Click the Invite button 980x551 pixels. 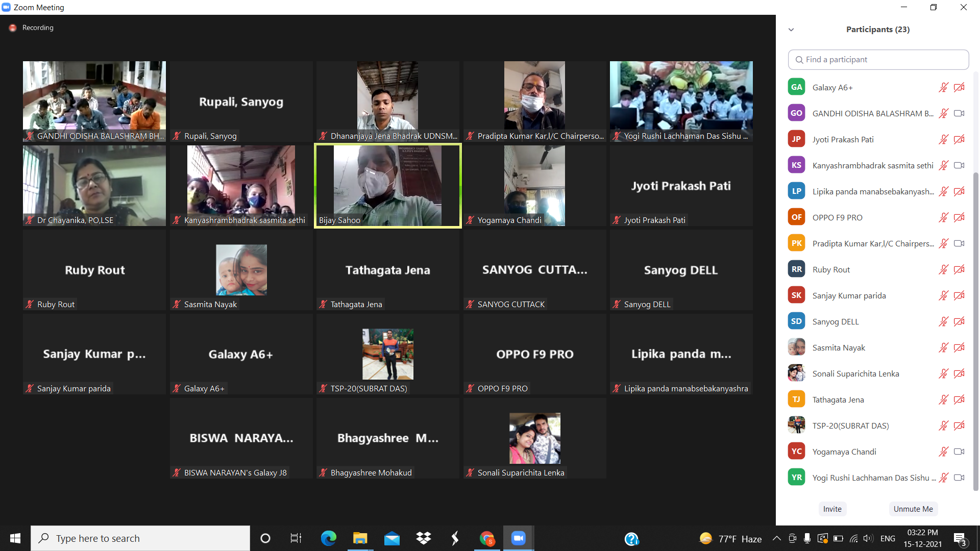click(x=832, y=509)
